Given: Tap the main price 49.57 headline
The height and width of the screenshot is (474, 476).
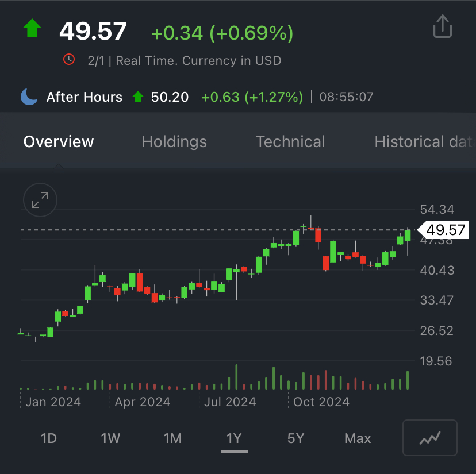Looking at the screenshot, I should (x=93, y=31).
